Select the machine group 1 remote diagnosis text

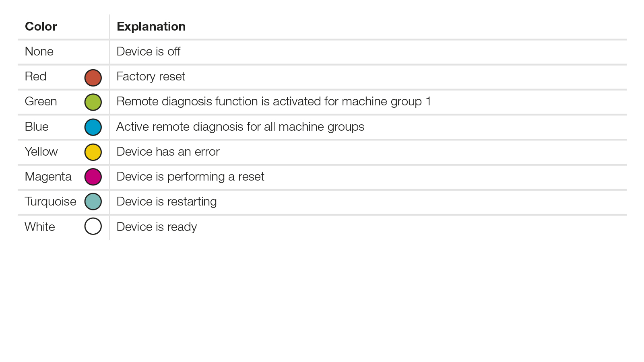pos(274,101)
